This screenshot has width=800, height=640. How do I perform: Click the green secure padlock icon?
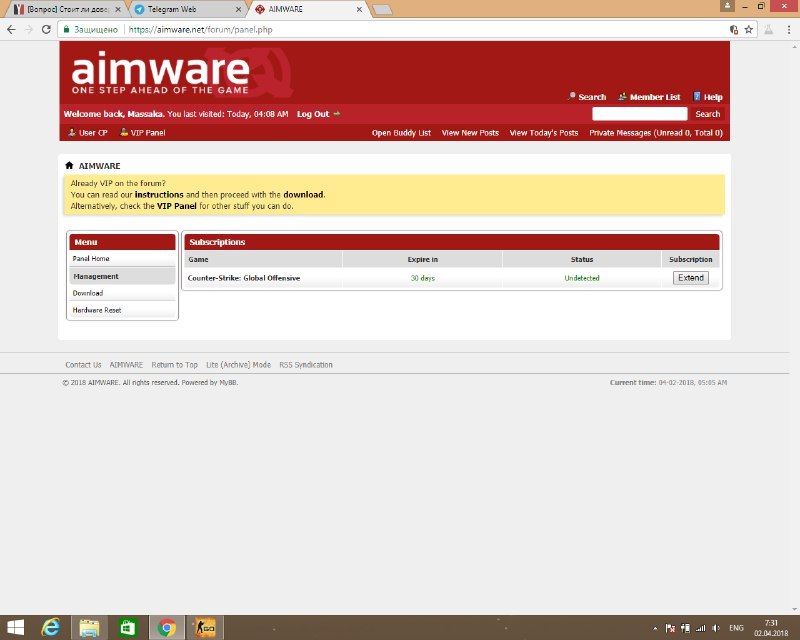coord(66,30)
